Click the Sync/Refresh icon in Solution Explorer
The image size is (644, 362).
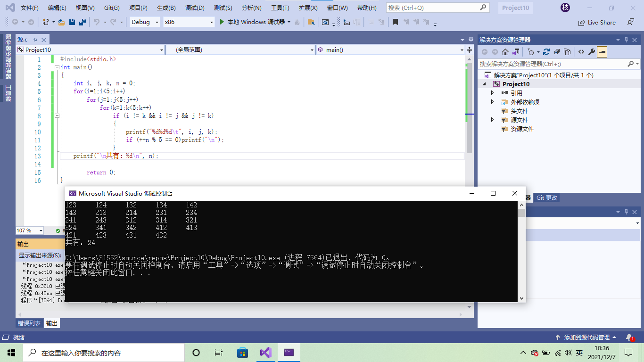(546, 52)
